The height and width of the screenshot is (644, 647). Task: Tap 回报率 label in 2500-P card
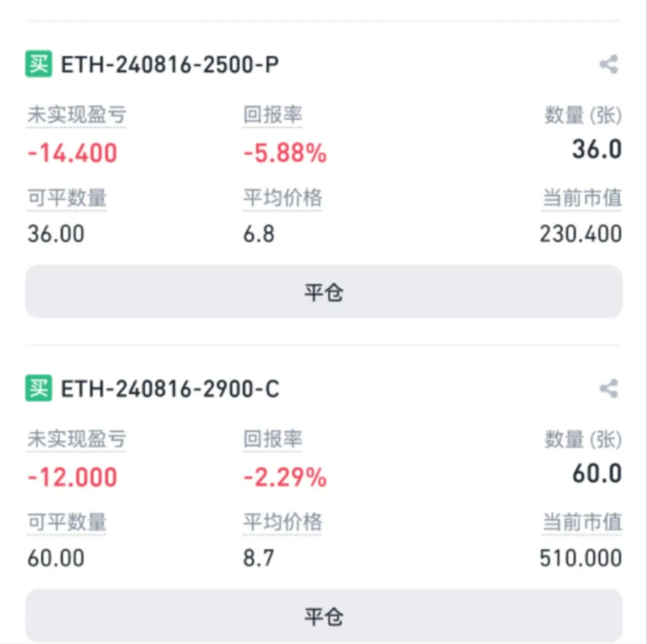tap(273, 115)
